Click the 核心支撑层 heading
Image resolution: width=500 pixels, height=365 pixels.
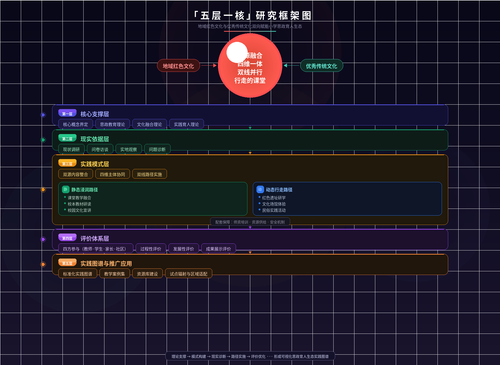pyautogui.click(x=95, y=114)
